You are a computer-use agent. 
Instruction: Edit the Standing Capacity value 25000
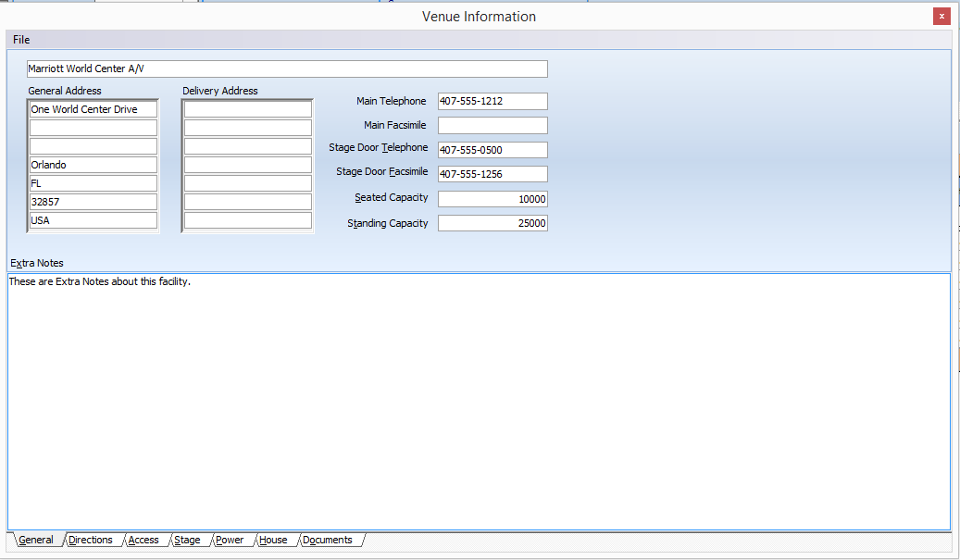pyautogui.click(x=492, y=223)
